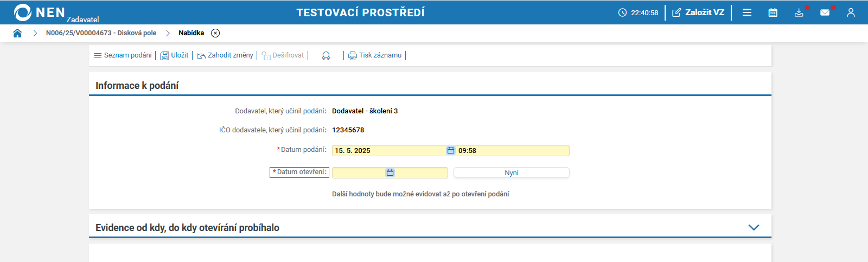Click the TESTOVACÍ PROSTŘEDÍ header text
The width and height of the screenshot is (868, 262).
361,12
